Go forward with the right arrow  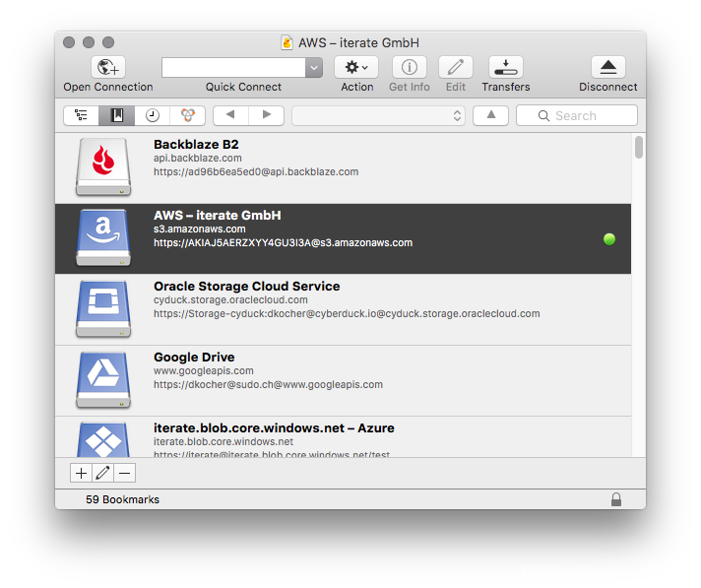[x=267, y=115]
